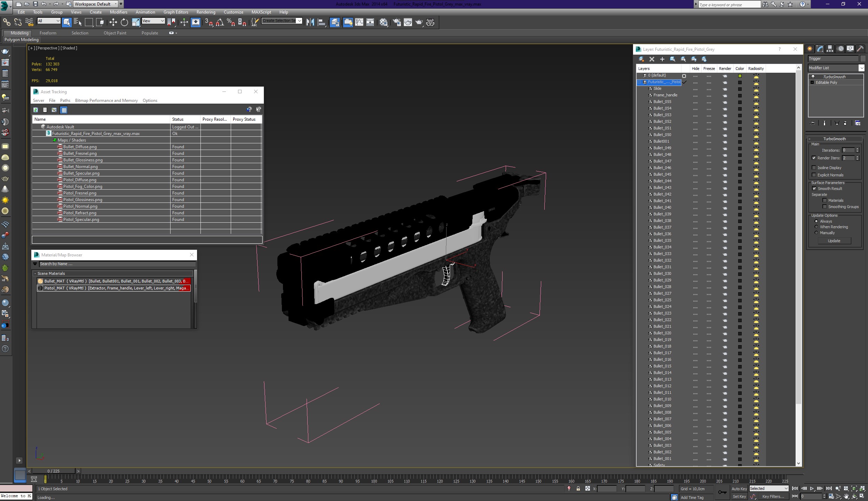
Task: Click Always radio button in Update Options
Action: point(816,221)
